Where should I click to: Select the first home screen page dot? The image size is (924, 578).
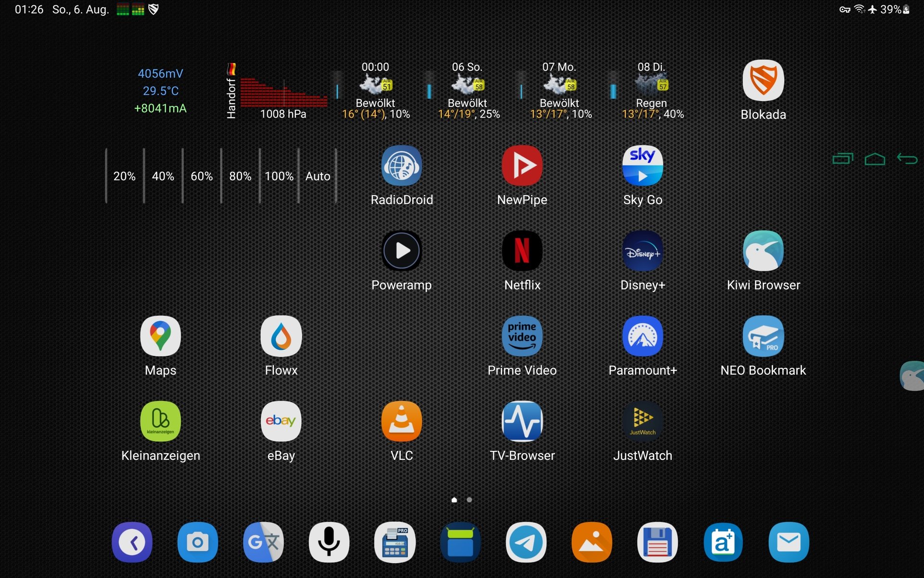tap(454, 500)
